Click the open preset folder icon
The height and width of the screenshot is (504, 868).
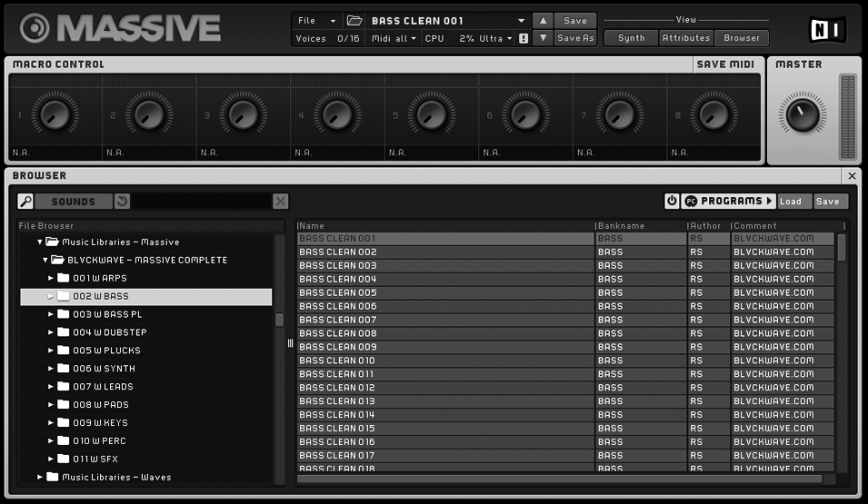tap(354, 21)
